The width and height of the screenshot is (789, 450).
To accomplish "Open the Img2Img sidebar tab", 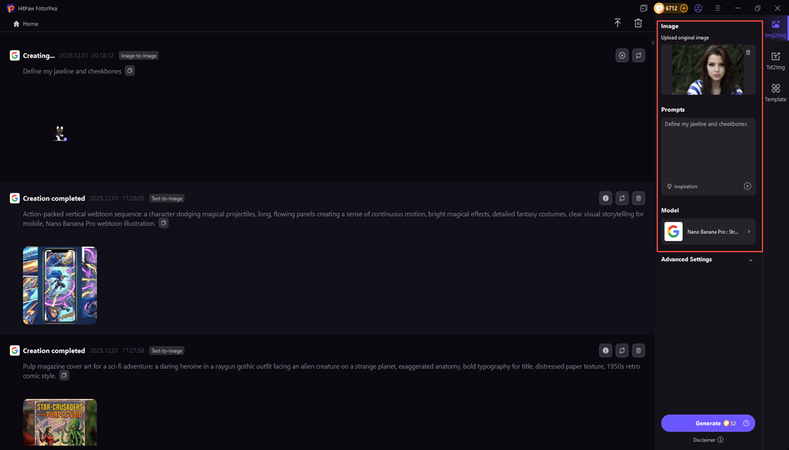I will click(775, 27).
